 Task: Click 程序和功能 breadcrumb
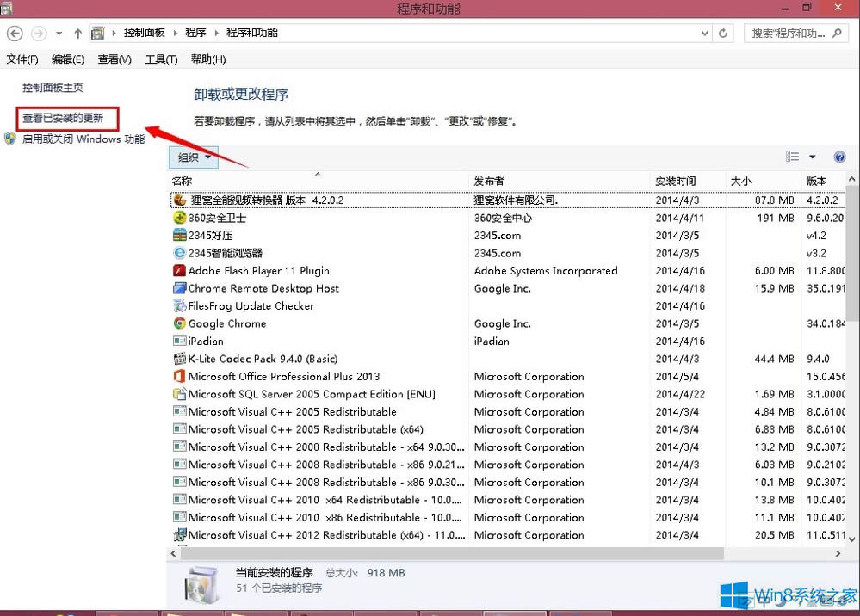click(x=251, y=33)
